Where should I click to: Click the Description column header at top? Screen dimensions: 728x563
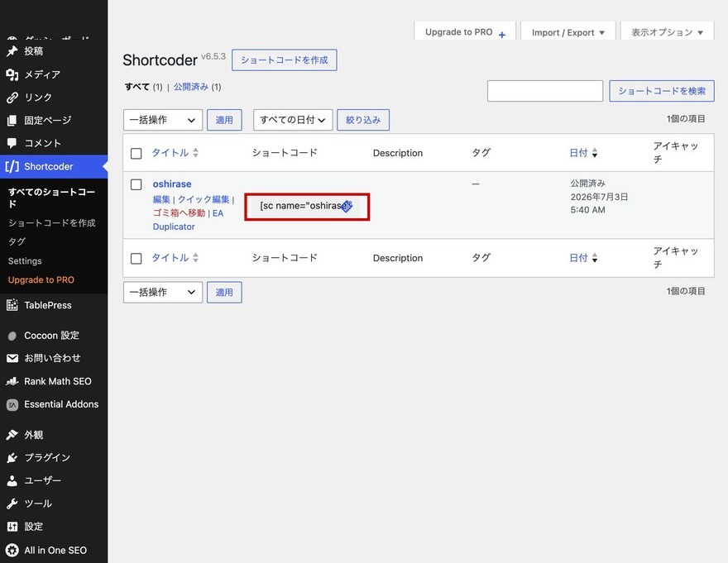point(398,153)
